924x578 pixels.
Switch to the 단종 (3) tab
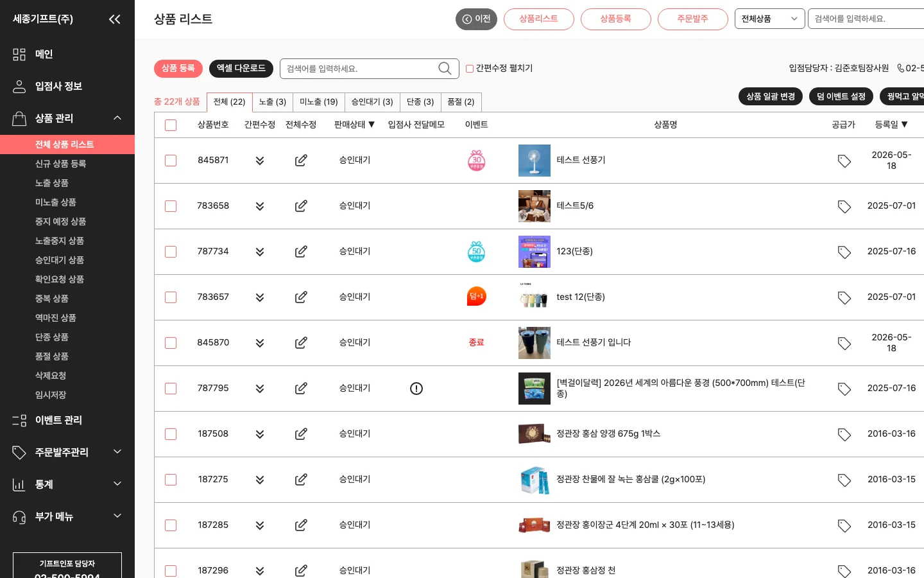click(420, 102)
